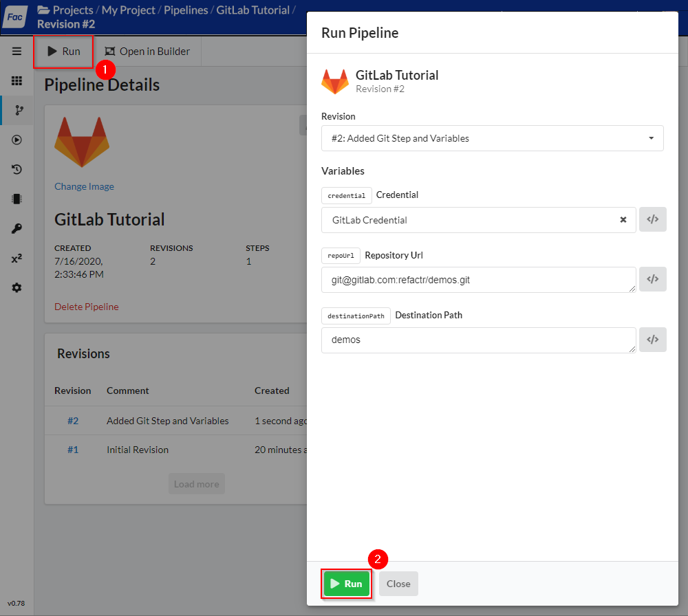This screenshot has width=688, height=616.
Task: Open the runners chip icon in sidebar
Action: [17, 199]
